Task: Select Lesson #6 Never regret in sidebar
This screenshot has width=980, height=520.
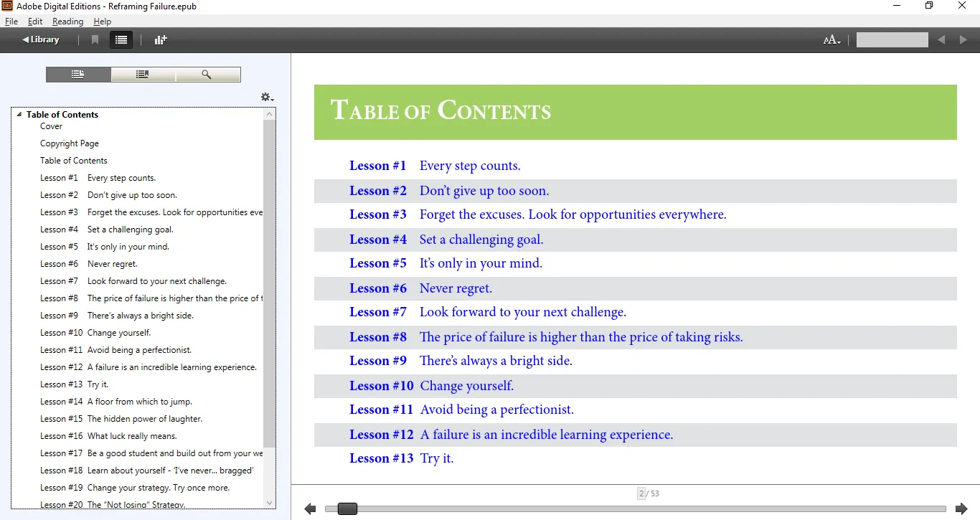Action: (88, 264)
